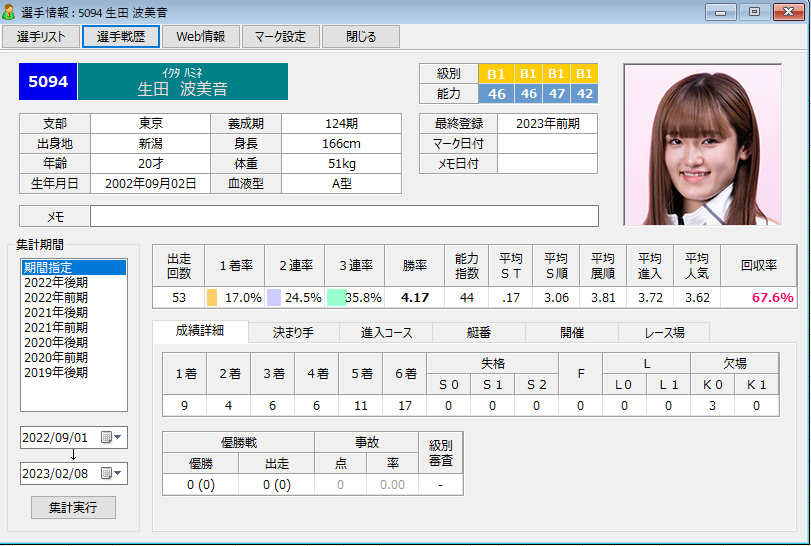Select the レース場 tab

click(664, 332)
